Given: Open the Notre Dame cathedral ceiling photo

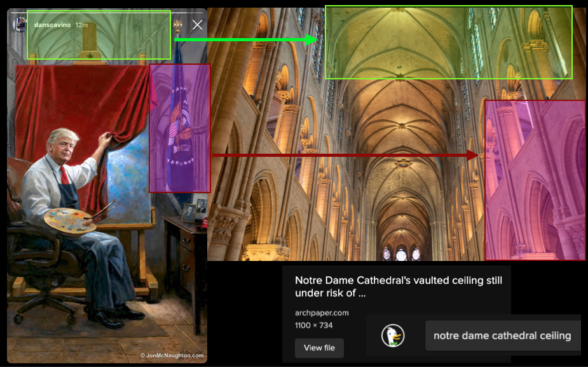Looking at the screenshot, I should pos(397,134).
